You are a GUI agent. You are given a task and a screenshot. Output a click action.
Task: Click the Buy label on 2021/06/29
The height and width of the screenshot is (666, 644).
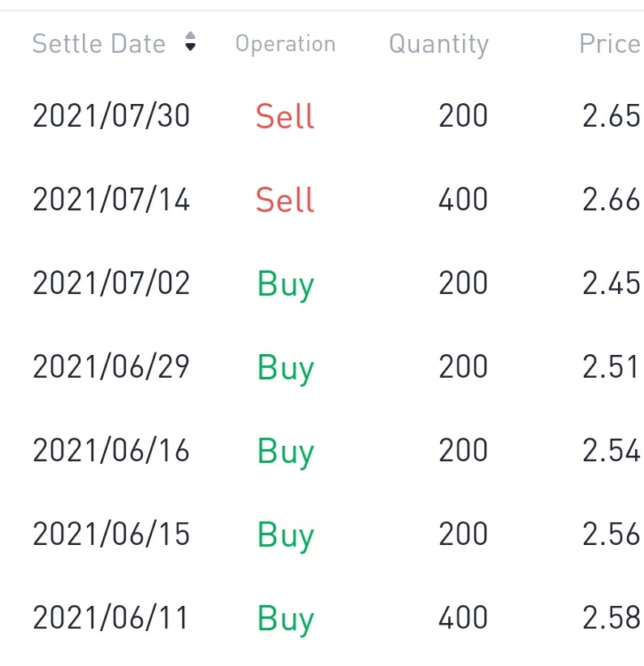pos(285,368)
